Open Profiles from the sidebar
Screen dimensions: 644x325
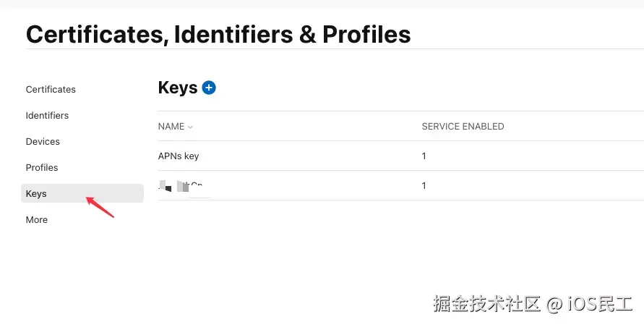(42, 167)
